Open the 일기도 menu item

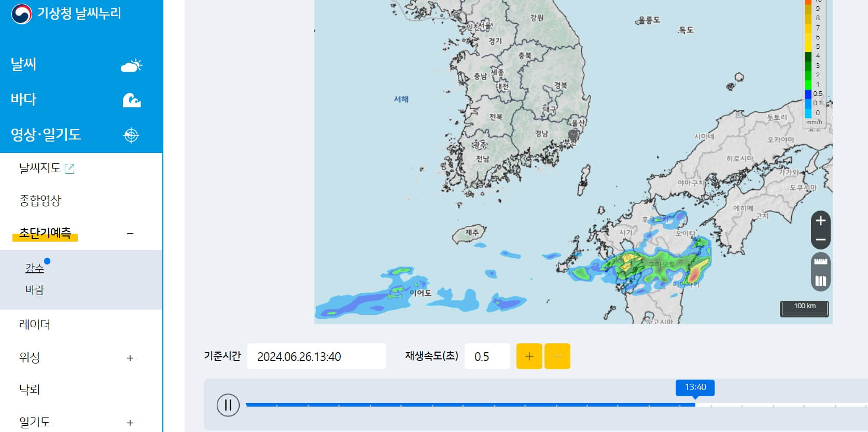pyautogui.click(x=35, y=422)
